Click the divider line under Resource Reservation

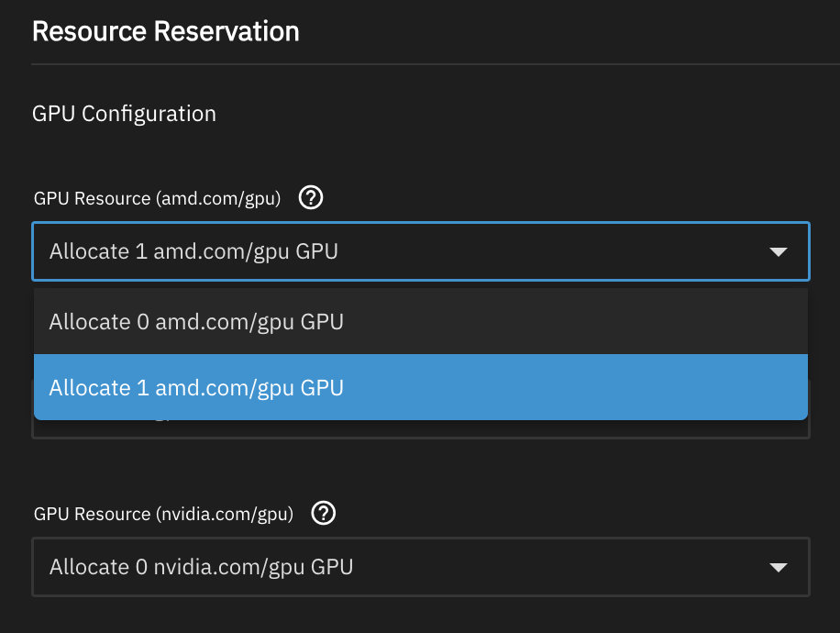coord(431,64)
